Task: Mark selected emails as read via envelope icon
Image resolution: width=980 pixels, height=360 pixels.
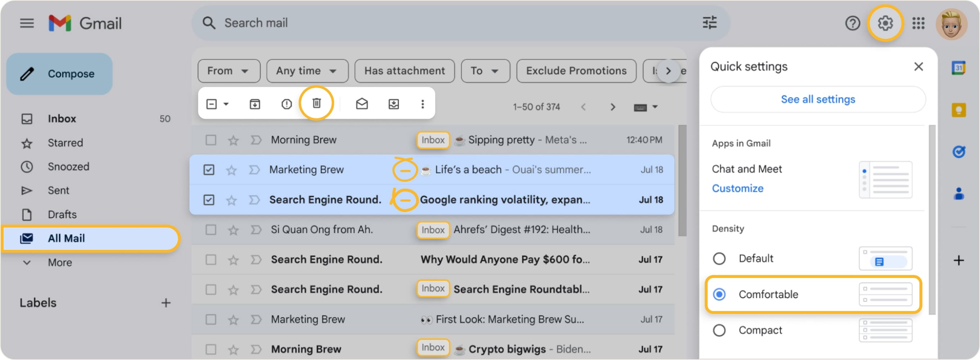Action: (362, 103)
